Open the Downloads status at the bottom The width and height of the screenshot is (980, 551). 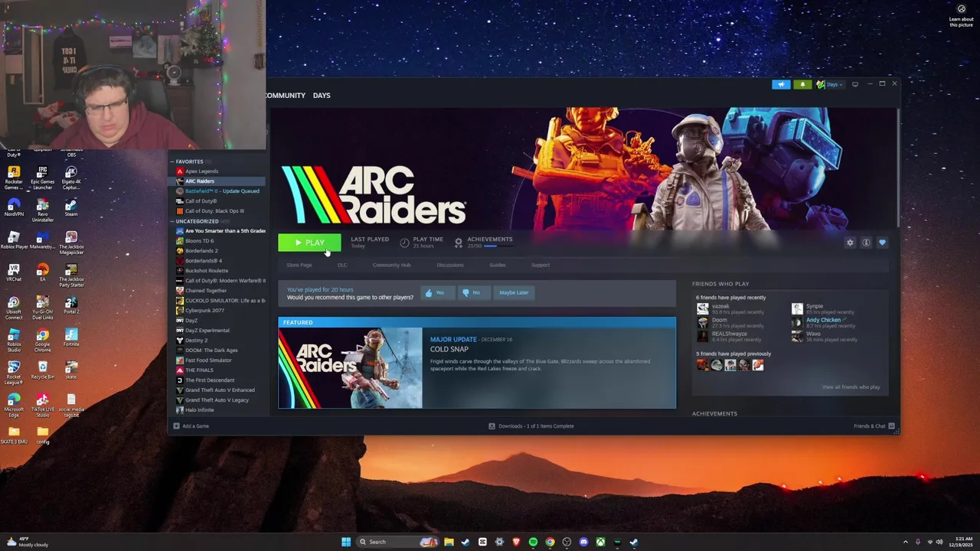coord(531,426)
